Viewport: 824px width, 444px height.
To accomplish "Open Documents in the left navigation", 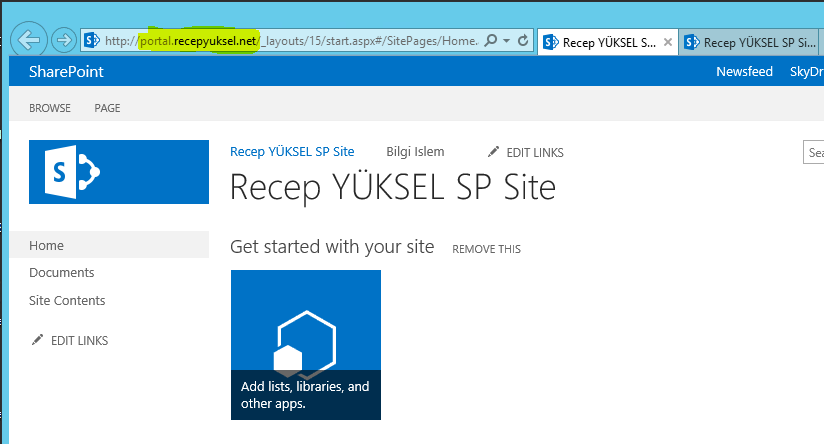I will pyautogui.click(x=61, y=273).
